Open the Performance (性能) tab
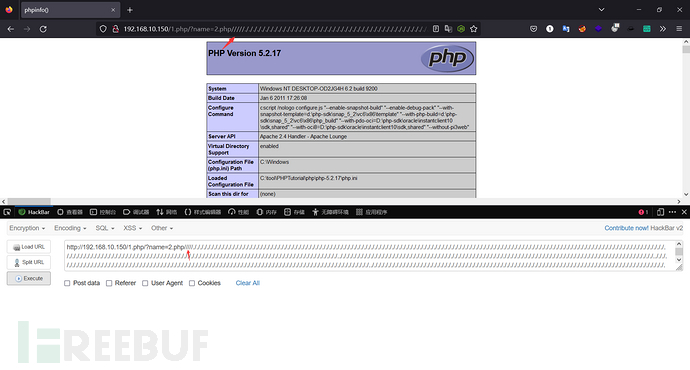Screen dimensions: 690x370 (x=239, y=212)
